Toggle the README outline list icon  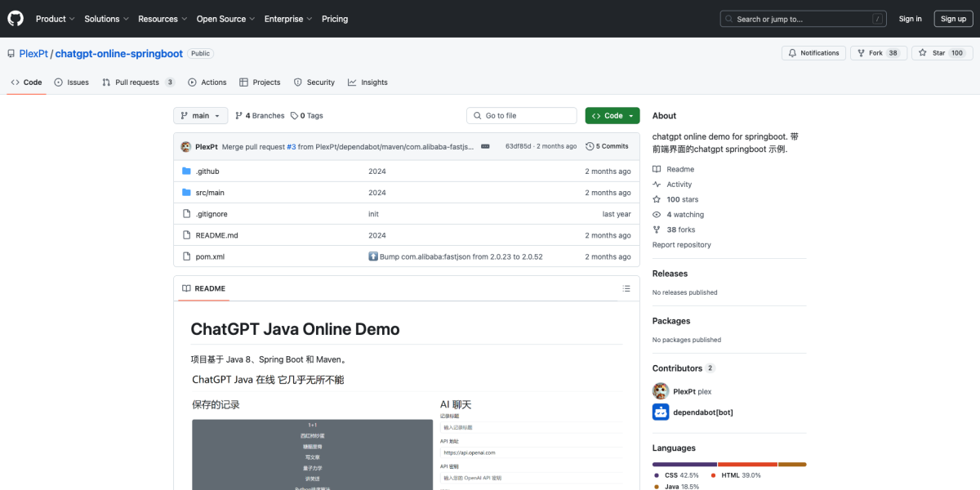pyautogui.click(x=626, y=288)
